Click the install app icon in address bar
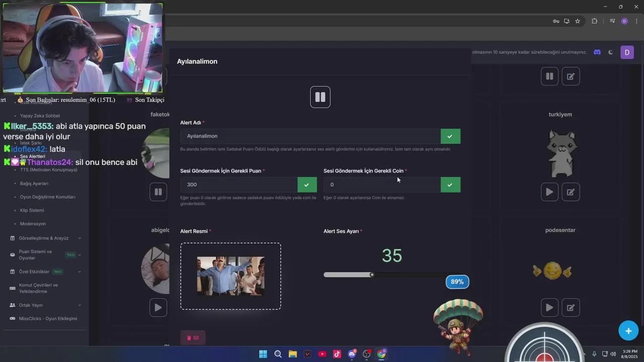The image size is (644, 362). [567, 21]
